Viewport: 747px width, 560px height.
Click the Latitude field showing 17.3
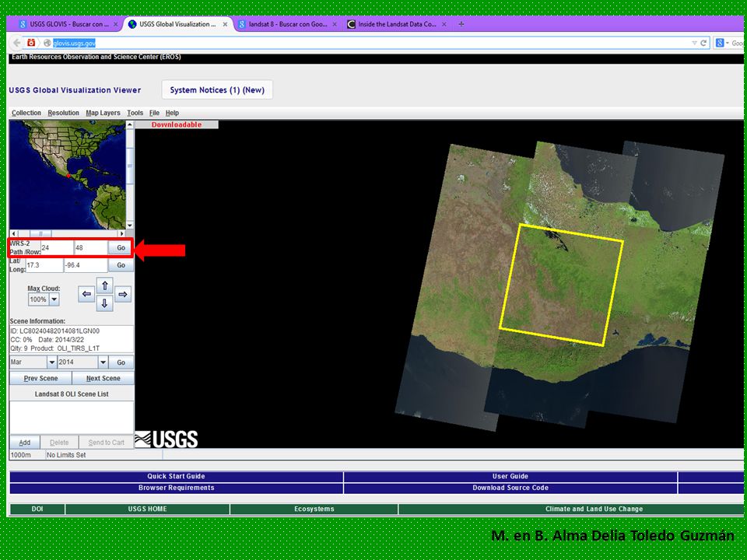(44, 265)
